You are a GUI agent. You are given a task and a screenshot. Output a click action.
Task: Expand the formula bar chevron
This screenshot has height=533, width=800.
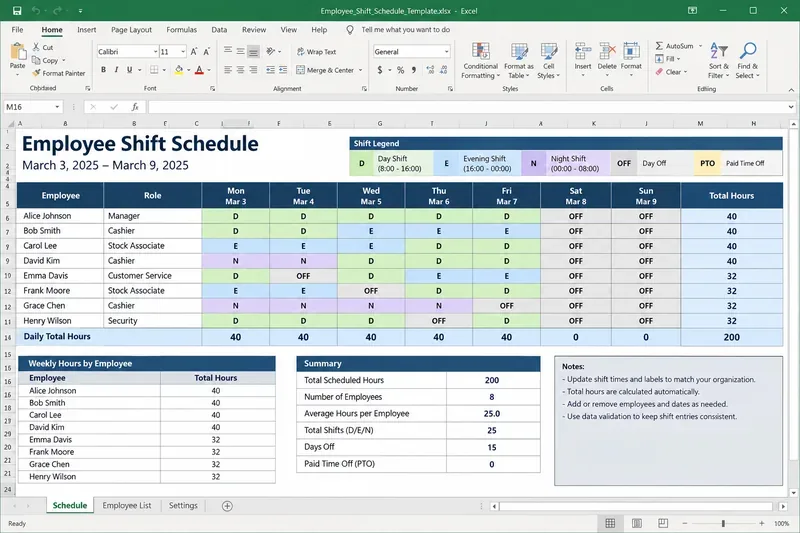click(791, 107)
